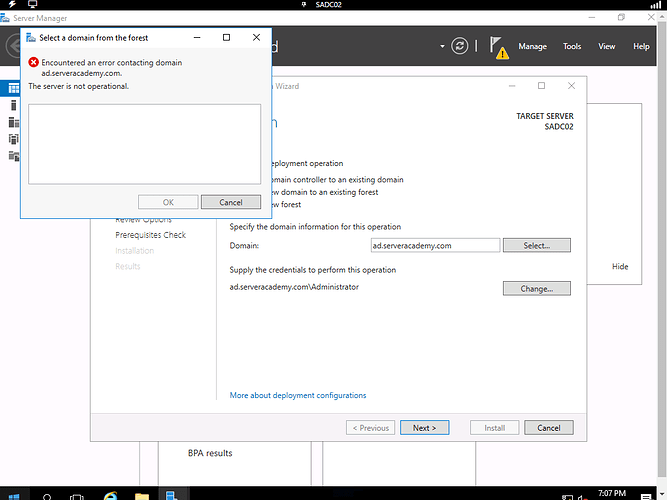Open the View menu

point(607,46)
